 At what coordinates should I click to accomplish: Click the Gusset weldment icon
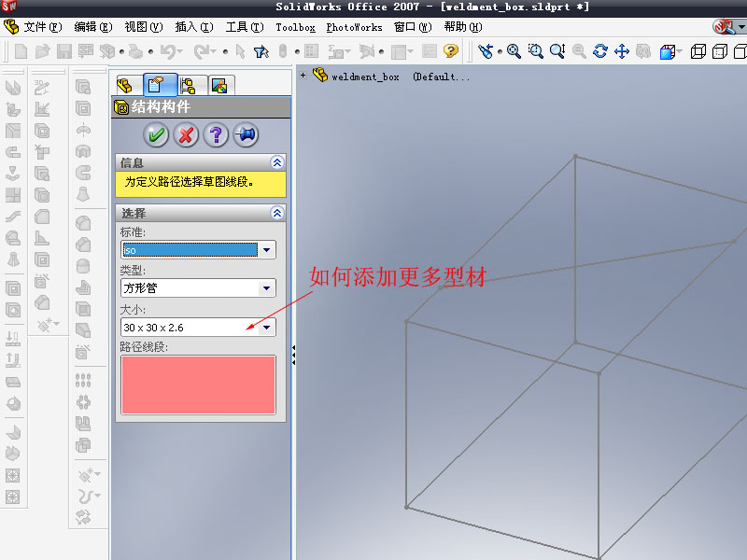point(42,238)
